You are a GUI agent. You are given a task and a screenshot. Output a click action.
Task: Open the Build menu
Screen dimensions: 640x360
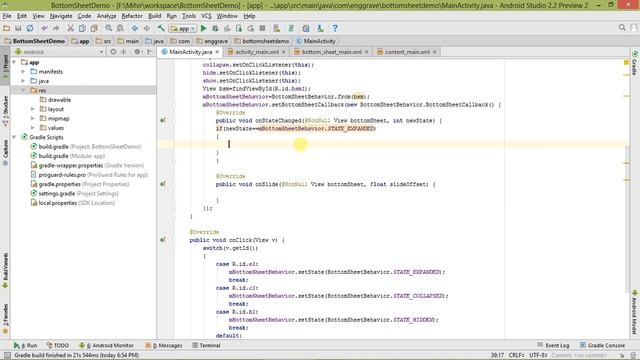[154, 16]
